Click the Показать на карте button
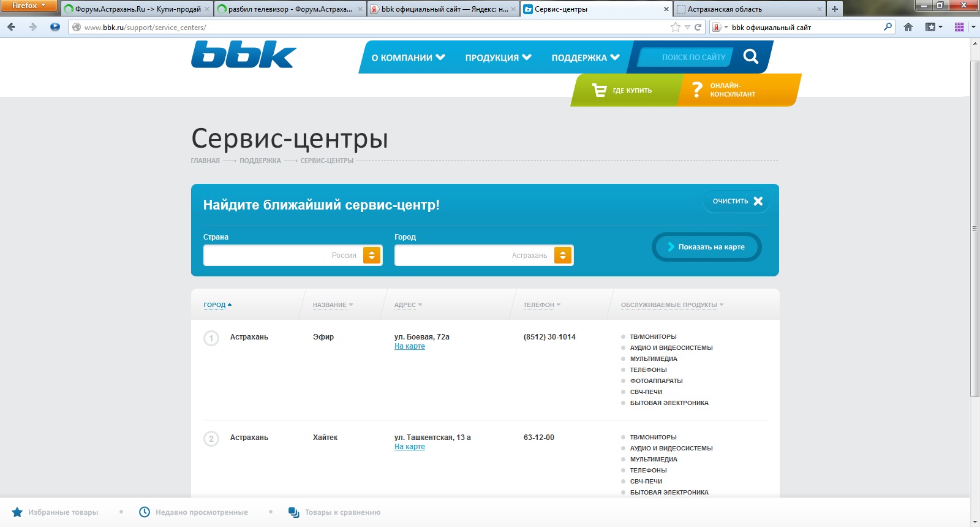Screen dimensions: 980x527 coord(707,247)
